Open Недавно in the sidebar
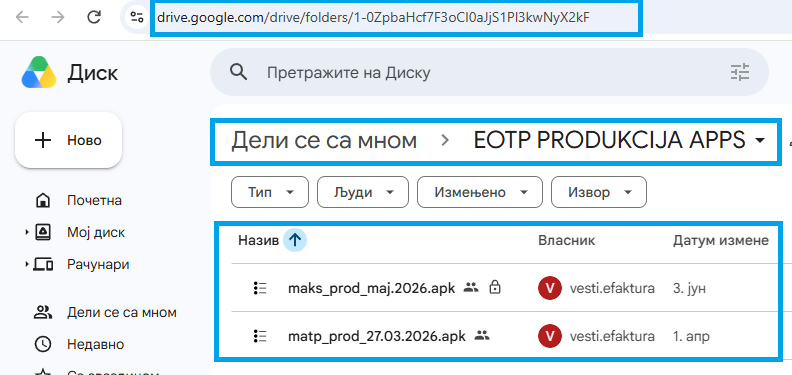Viewport: 792px width, 375px height. pos(95,345)
